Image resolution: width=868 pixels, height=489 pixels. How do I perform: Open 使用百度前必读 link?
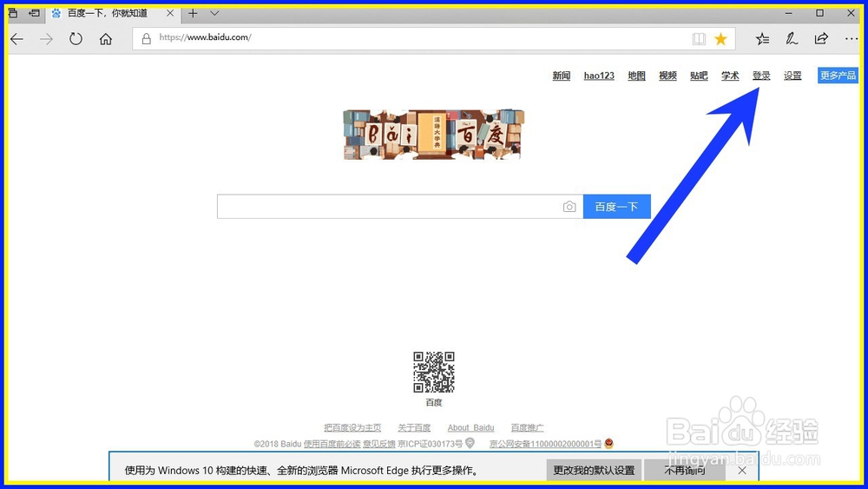point(332,444)
